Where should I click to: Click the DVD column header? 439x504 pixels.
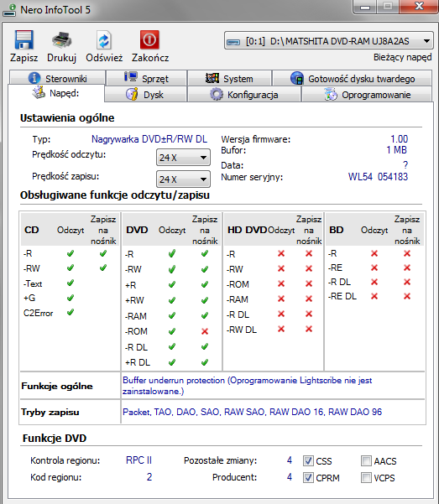pyautogui.click(x=137, y=230)
